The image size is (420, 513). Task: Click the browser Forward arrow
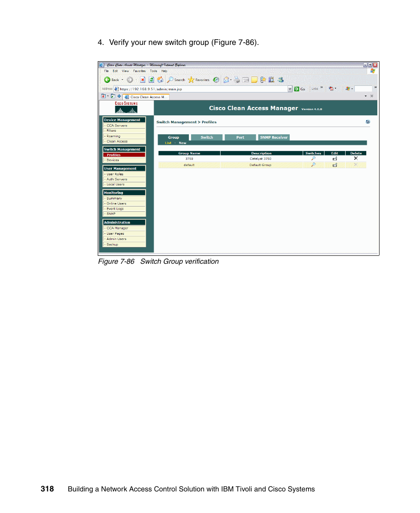[130, 80]
